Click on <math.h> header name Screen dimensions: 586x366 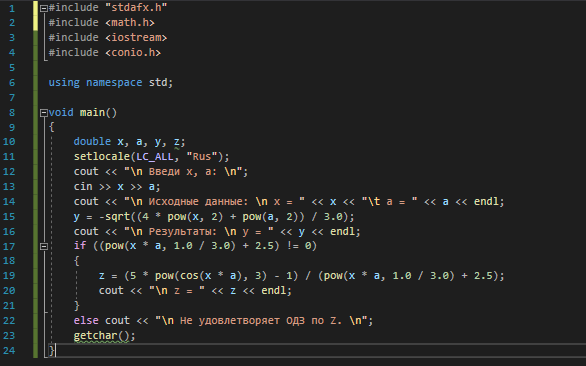point(130,22)
